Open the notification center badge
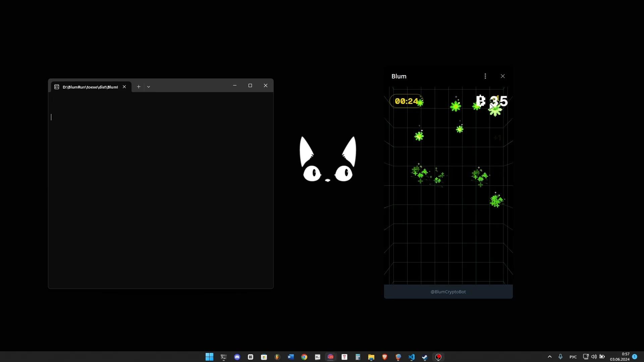This screenshot has width=644, height=362. (635, 357)
